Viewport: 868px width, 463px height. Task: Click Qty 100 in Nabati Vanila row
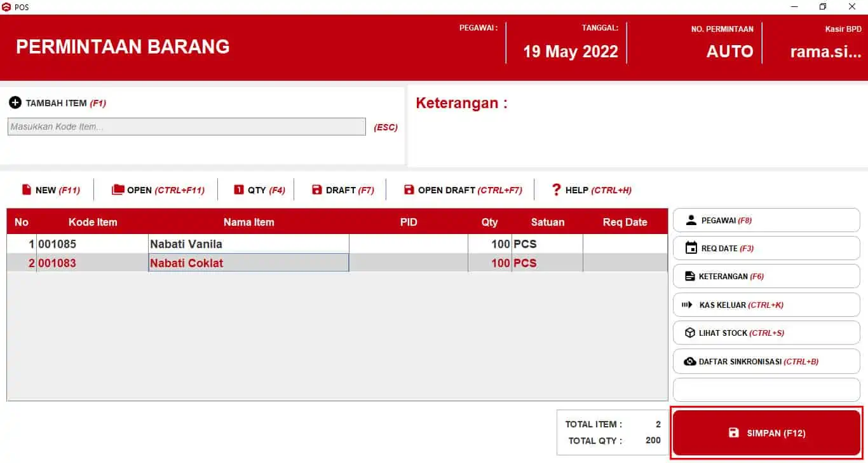(490, 244)
